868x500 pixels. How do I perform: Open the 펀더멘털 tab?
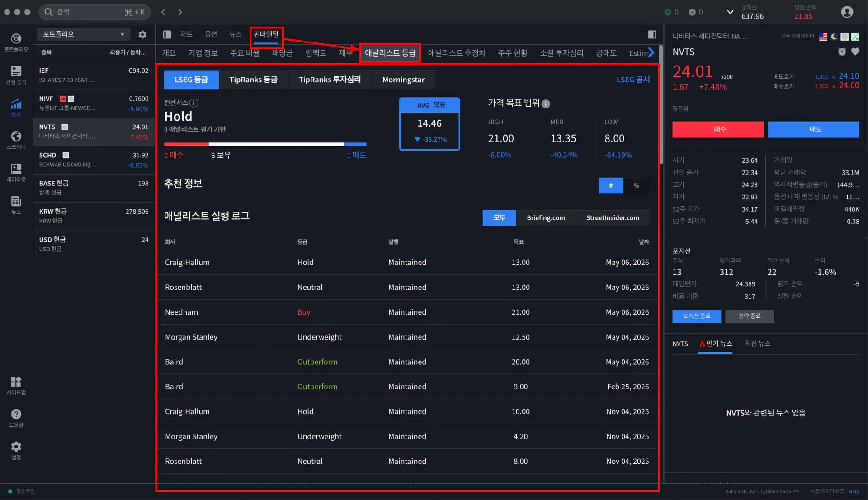[266, 34]
